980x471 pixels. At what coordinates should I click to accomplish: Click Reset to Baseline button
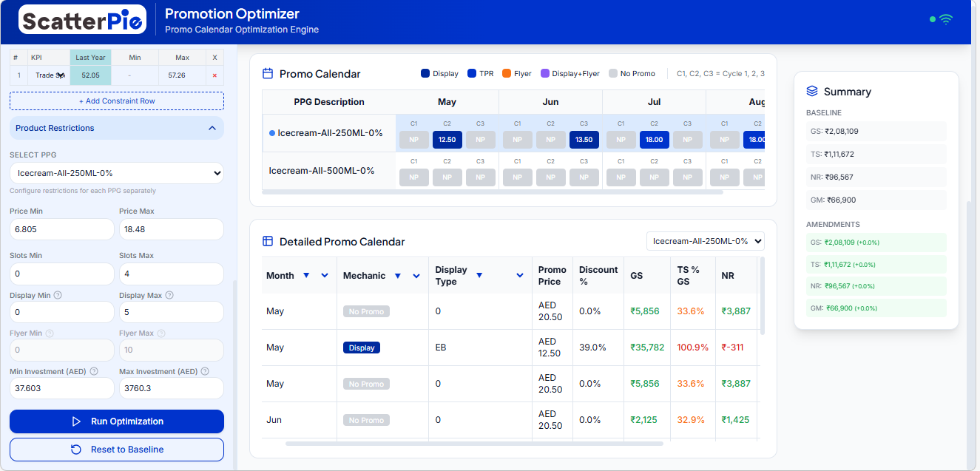tap(117, 450)
